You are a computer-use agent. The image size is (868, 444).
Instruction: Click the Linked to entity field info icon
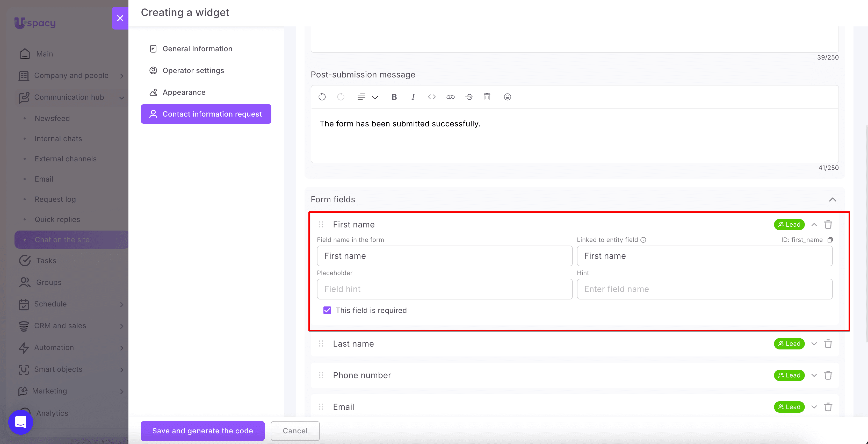[643, 240]
